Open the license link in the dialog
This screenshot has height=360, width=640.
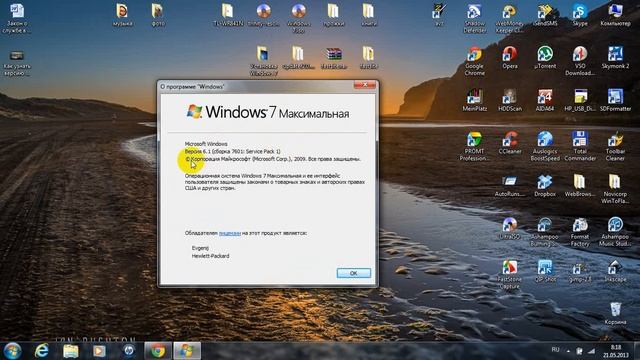coord(230,233)
